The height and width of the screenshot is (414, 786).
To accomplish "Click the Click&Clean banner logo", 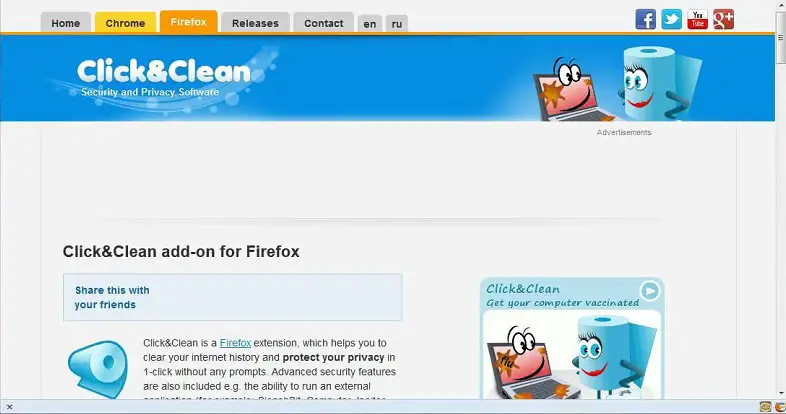I will 163,78.
